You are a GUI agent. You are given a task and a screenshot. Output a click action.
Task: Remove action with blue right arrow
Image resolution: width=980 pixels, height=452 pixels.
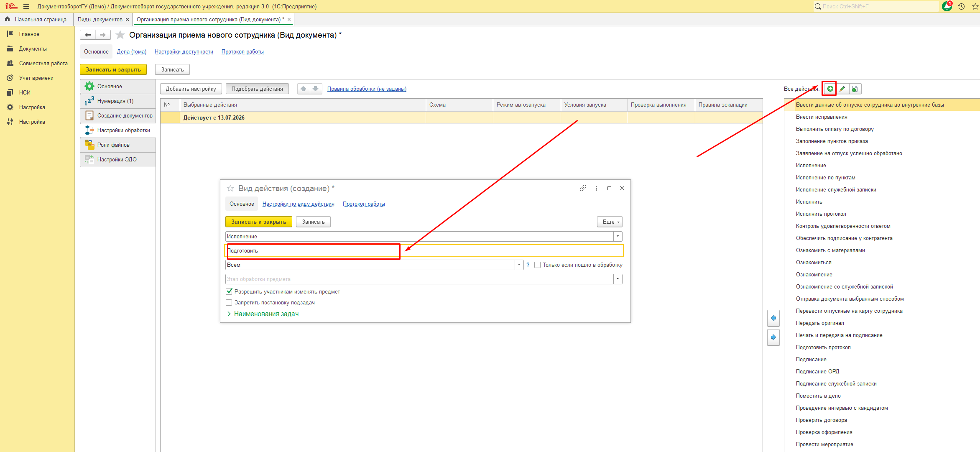(773, 337)
